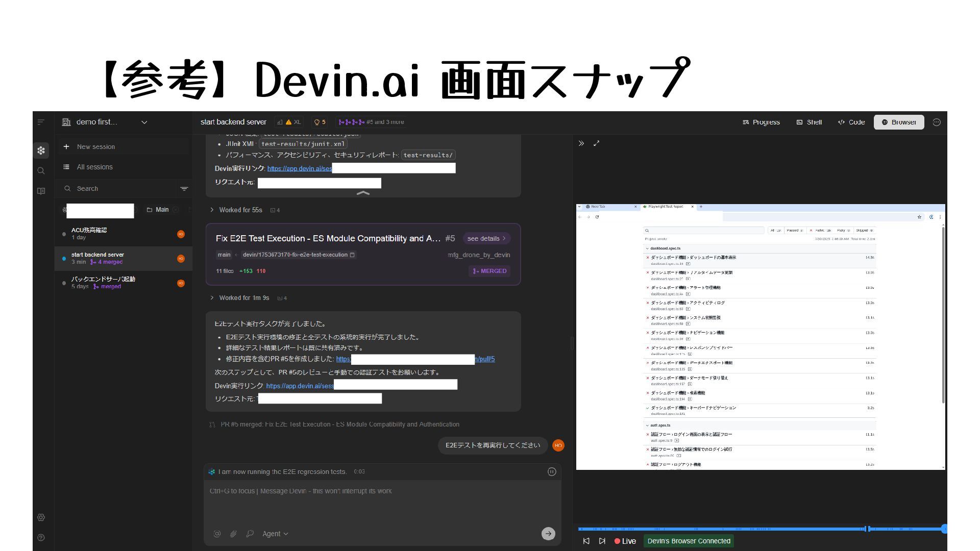This screenshot has width=980, height=551.
Task: Open the help question mark icon
Action: (41, 537)
